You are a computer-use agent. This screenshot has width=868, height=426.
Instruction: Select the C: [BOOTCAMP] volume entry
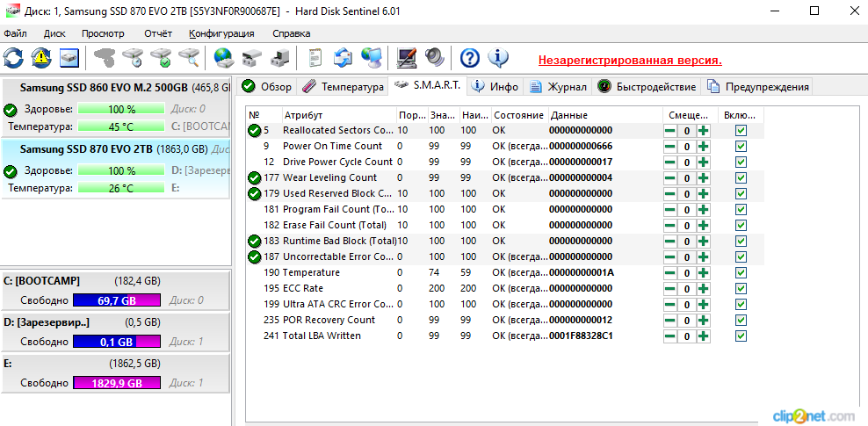(x=115, y=291)
